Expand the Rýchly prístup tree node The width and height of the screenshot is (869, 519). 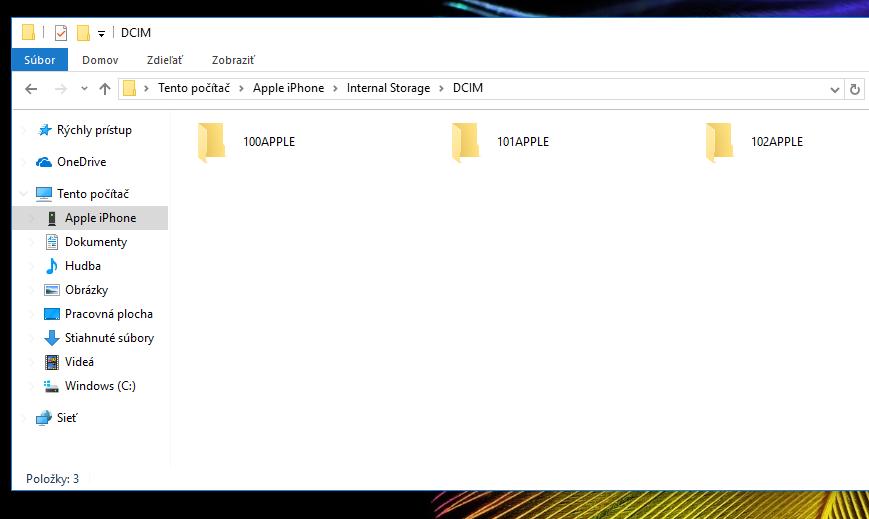coord(24,130)
